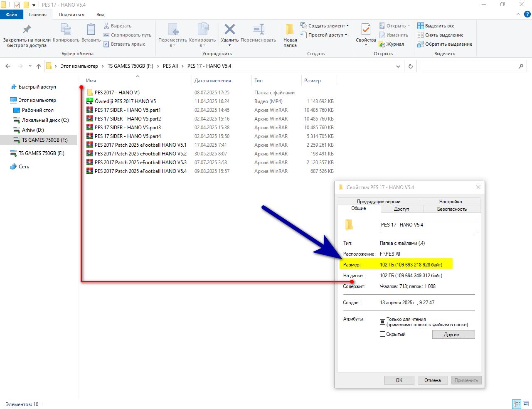Switch to details view icon in status bar
The image size is (532, 409).
pyautogui.click(x=517, y=404)
